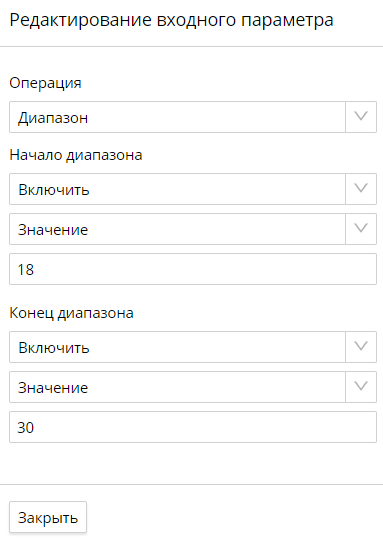383x541 pixels.
Task: Click the Закрыть button
Action: [48, 517]
